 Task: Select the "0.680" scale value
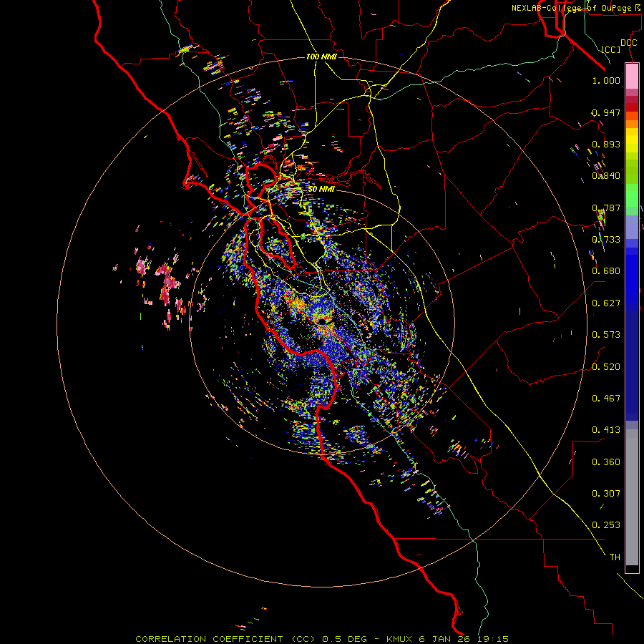pos(606,271)
